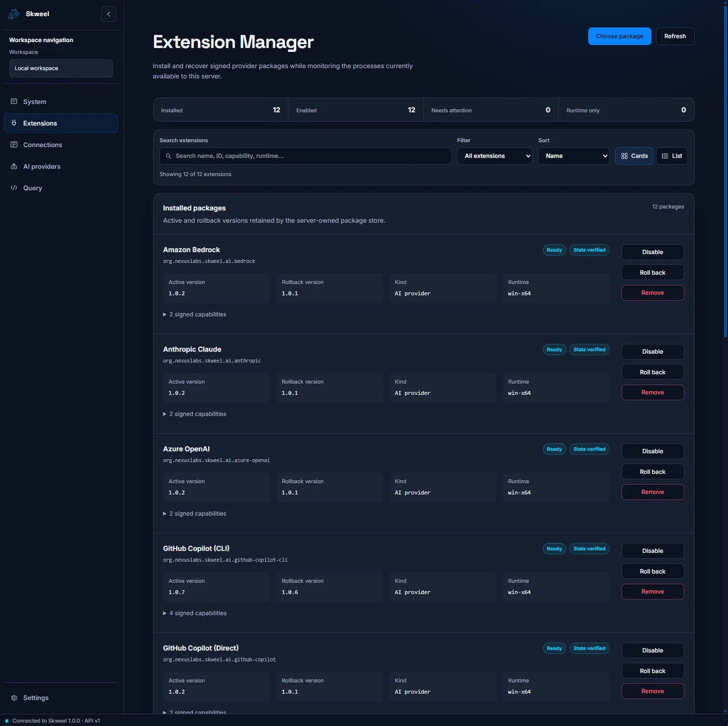
Task: Click the Settings gear icon
Action: [x=14, y=698]
